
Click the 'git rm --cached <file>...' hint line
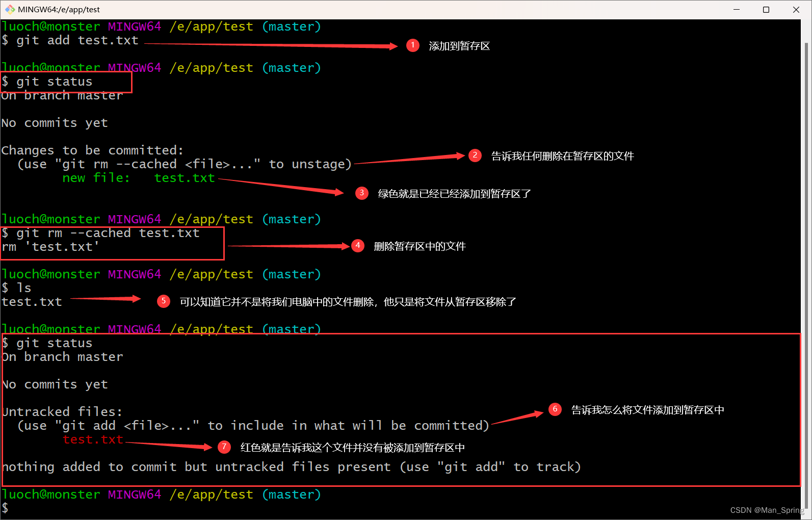tap(185, 164)
